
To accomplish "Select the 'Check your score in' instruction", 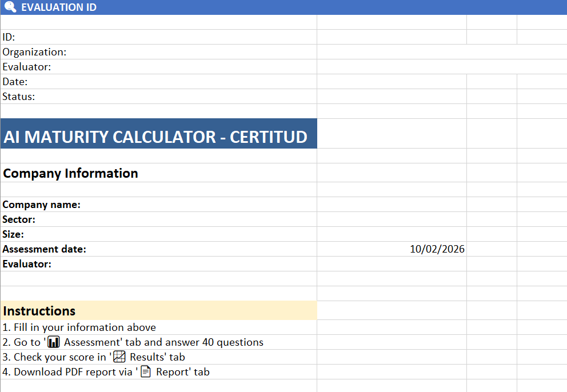I will (159, 357).
